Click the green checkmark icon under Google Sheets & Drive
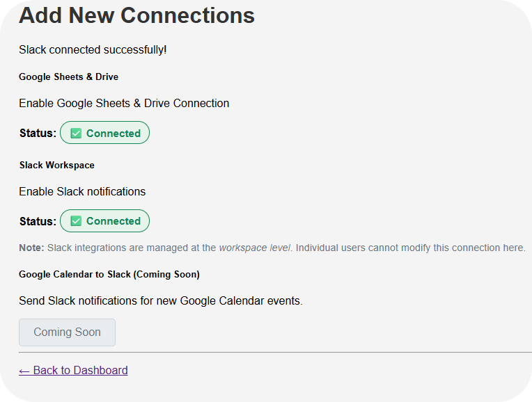Viewport: 532px width, 402px height. tap(76, 134)
